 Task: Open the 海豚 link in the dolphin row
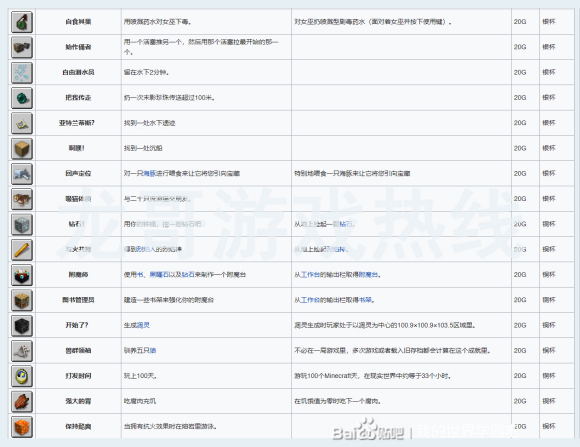(149, 173)
